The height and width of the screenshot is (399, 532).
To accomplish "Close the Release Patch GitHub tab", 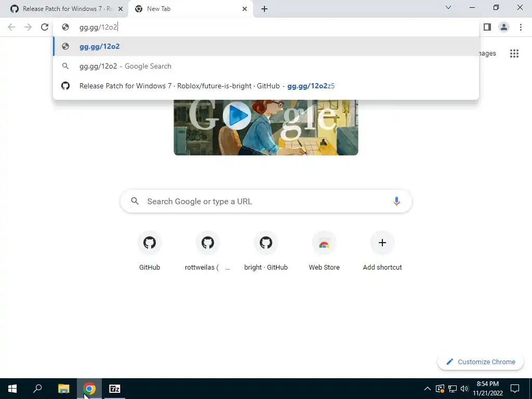I will point(121,9).
